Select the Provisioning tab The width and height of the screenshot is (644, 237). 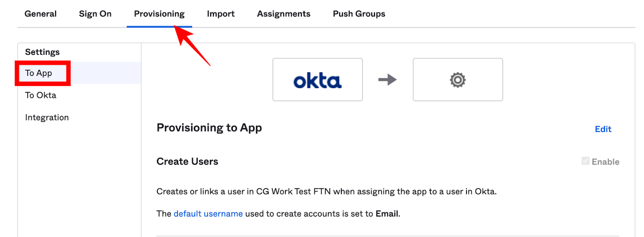(159, 14)
